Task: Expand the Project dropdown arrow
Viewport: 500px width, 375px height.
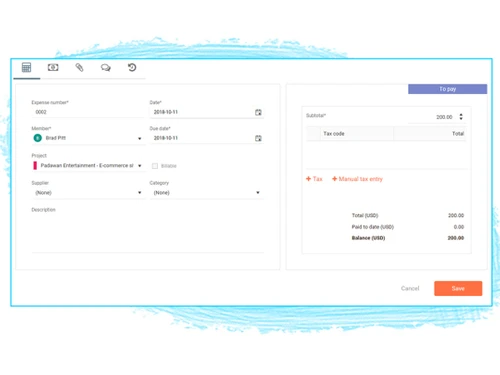Action: (140, 166)
